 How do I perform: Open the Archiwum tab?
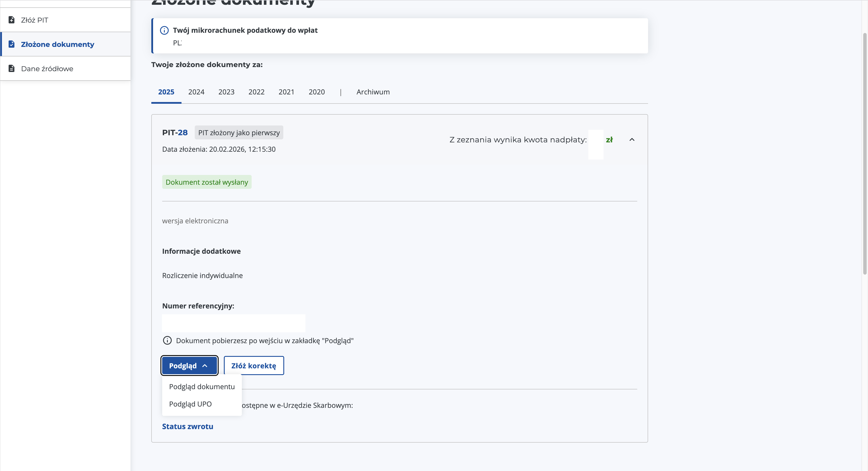coord(373,92)
